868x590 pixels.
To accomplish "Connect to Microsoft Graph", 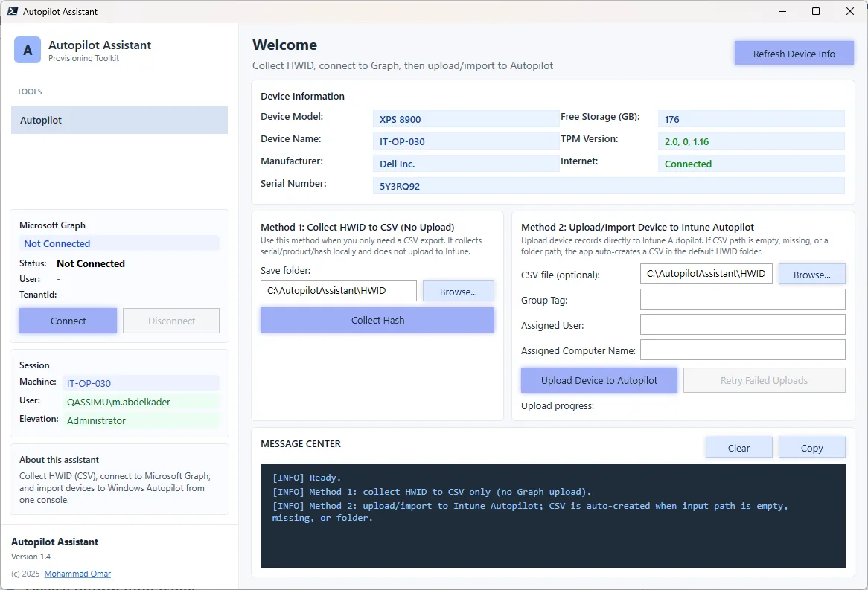I will click(68, 321).
